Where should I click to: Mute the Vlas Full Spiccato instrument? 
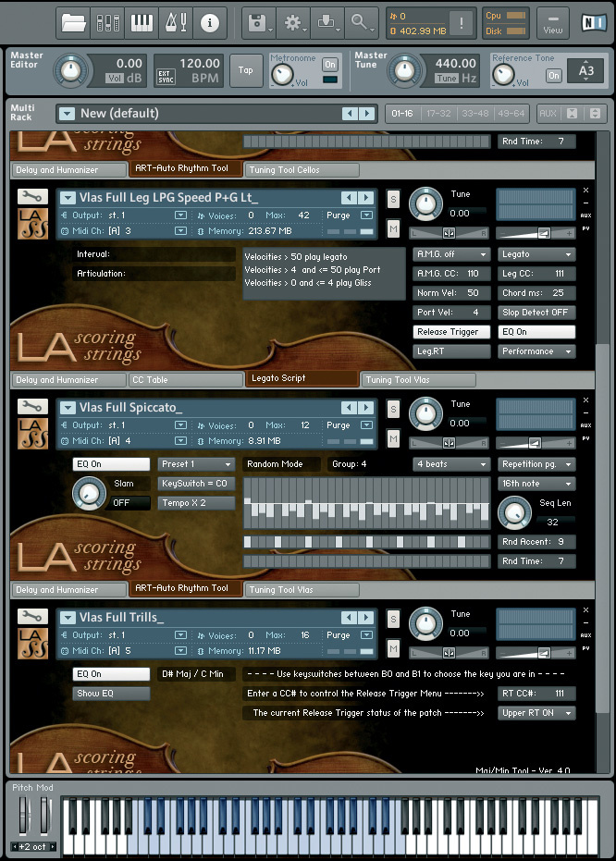click(393, 438)
